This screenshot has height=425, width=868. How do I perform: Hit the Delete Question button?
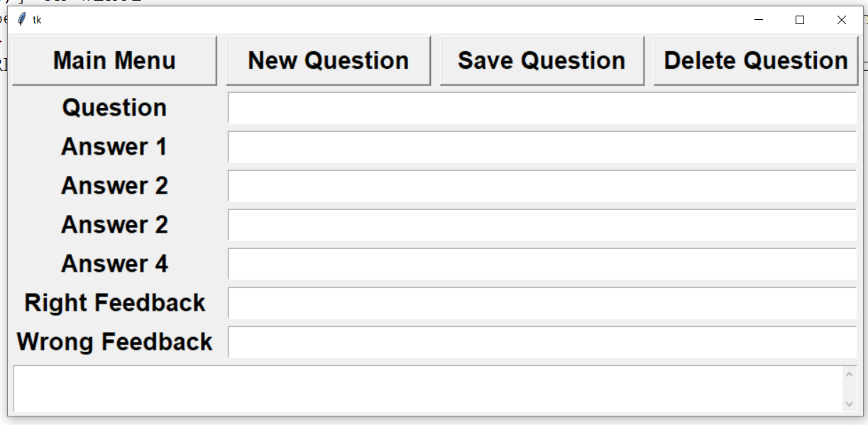tap(755, 61)
